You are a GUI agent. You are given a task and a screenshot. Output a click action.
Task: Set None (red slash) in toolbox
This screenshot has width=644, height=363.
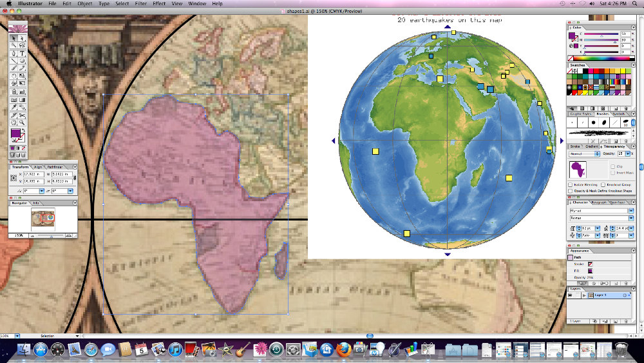(23, 148)
